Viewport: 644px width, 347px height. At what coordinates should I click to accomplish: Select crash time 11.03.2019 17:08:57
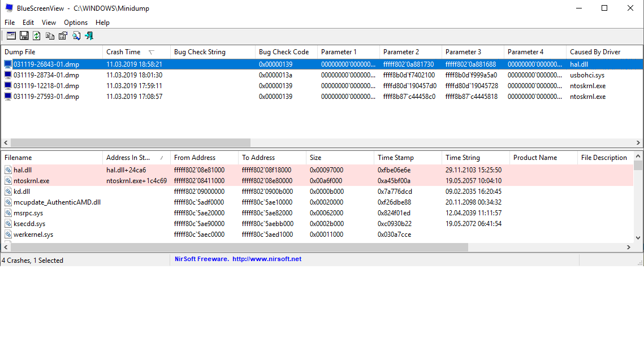tap(135, 96)
